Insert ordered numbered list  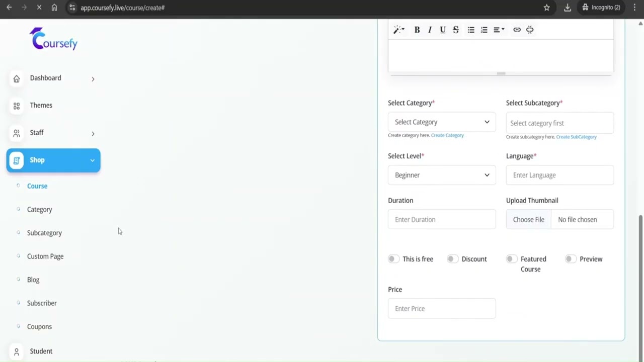click(x=484, y=30)
